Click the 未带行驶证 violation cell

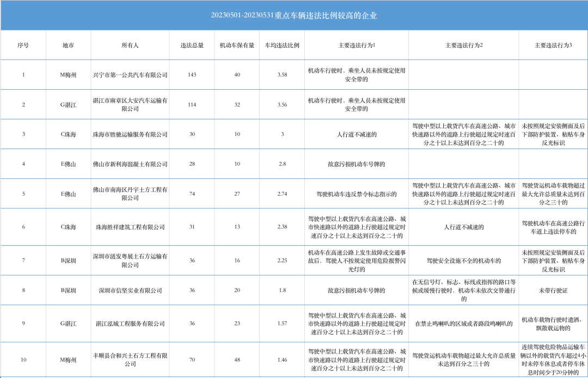point(553,290)
